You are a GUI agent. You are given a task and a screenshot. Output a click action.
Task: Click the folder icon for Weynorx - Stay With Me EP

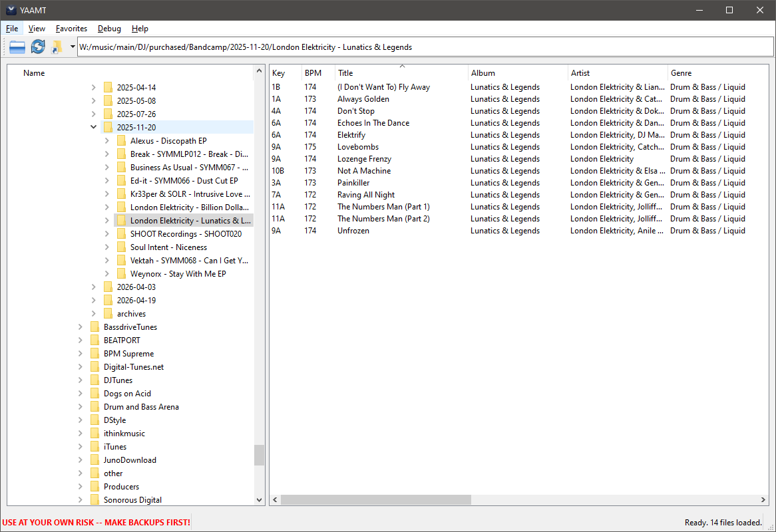[121, 273]
